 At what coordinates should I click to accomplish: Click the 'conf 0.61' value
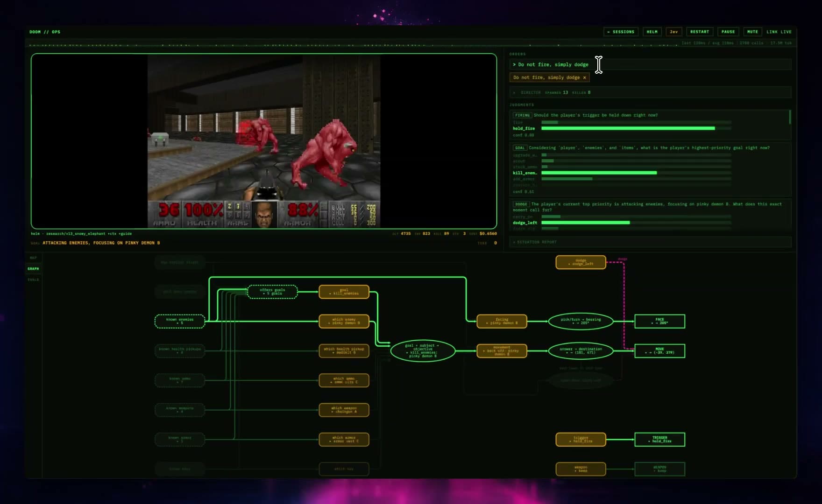click(523, 191)
